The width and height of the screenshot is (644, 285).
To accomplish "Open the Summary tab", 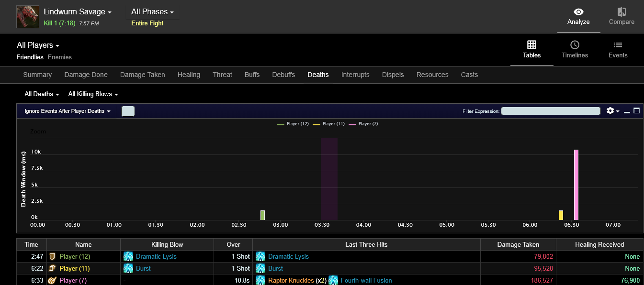I will tap(37, 75).
